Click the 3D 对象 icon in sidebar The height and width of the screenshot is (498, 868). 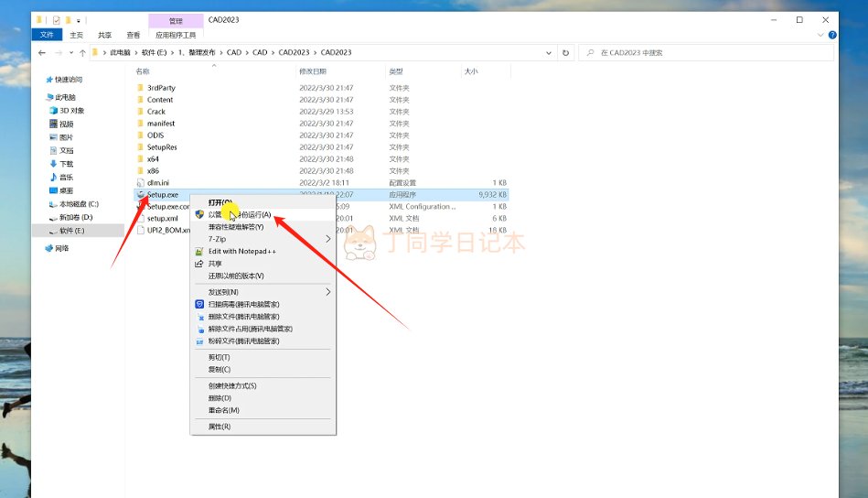pyautogui.click(x=52, y=110)
